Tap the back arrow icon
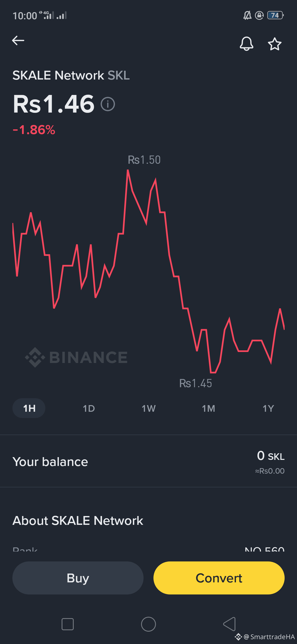The width and height of the screenshot is (297, 644). 18,40
